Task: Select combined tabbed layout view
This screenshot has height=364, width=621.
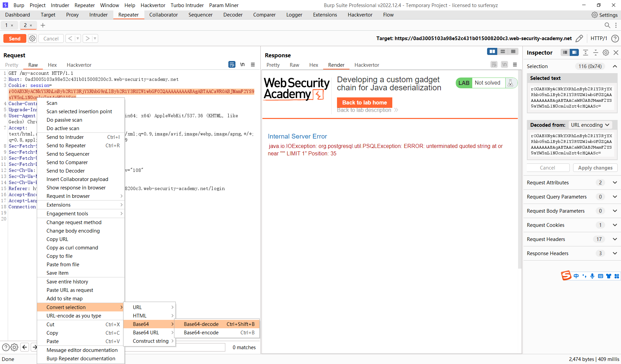Action: (513, 52)
